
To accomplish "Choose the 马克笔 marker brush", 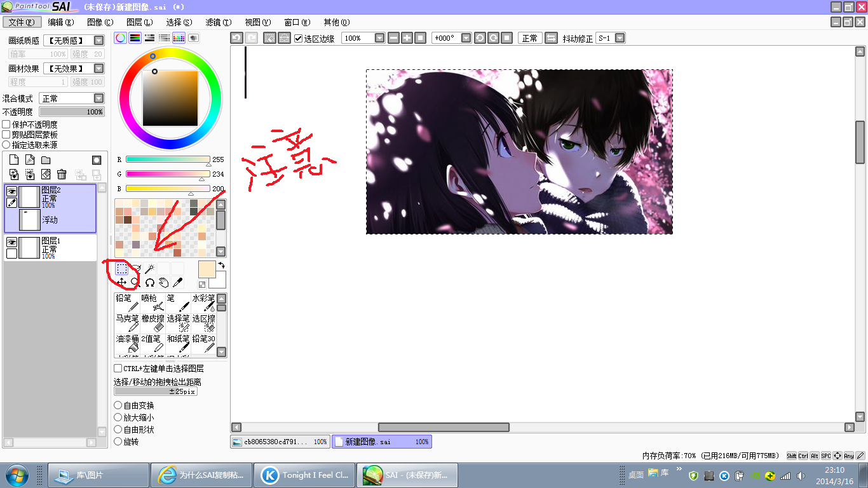I will [127, 323].
